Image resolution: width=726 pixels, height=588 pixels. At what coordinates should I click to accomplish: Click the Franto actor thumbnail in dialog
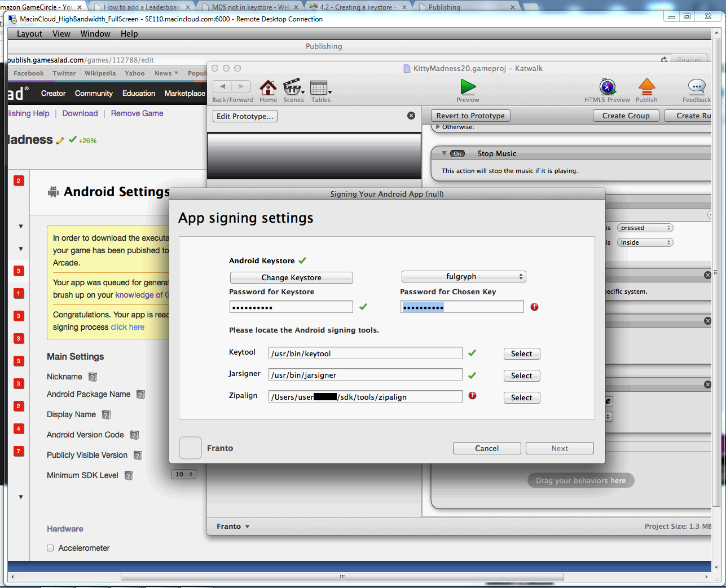(190, 448)
